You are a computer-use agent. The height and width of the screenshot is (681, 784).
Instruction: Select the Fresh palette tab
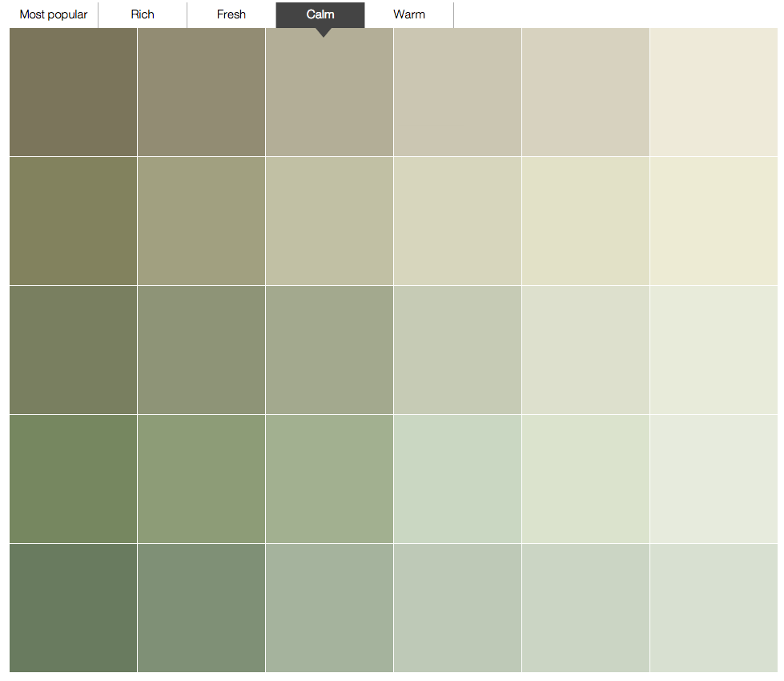231,14
